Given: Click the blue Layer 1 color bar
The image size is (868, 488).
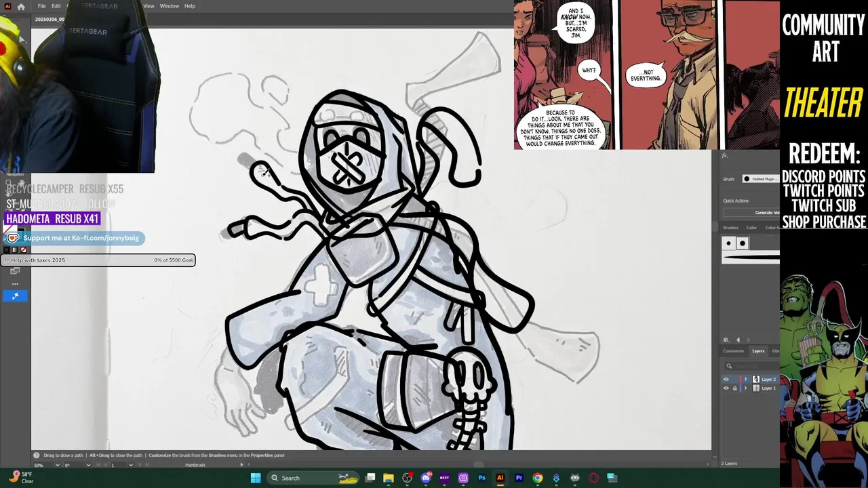Looking at the screenshot, I should (x=741, y=388).
